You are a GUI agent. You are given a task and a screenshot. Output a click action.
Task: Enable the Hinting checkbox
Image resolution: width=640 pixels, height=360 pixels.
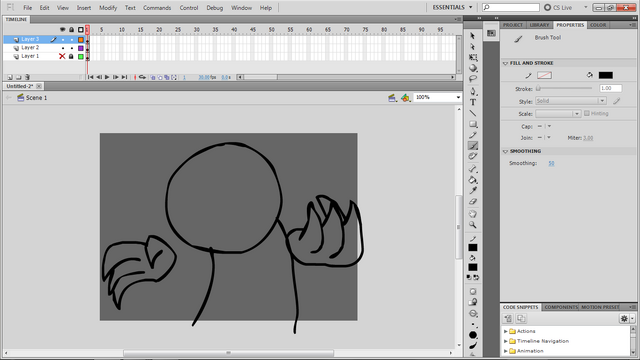point(587,113)
